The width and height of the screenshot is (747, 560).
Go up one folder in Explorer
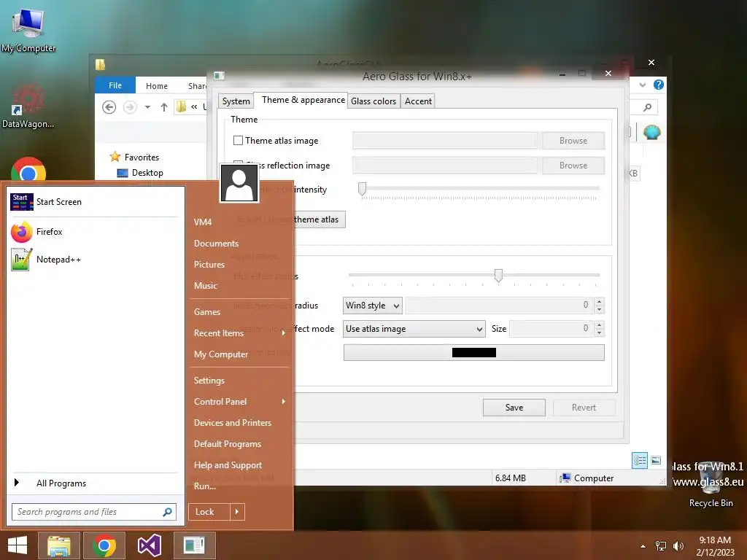(164, 107)
